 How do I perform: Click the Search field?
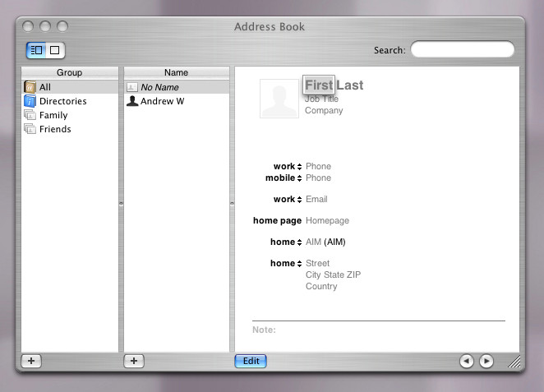(462, 50)
